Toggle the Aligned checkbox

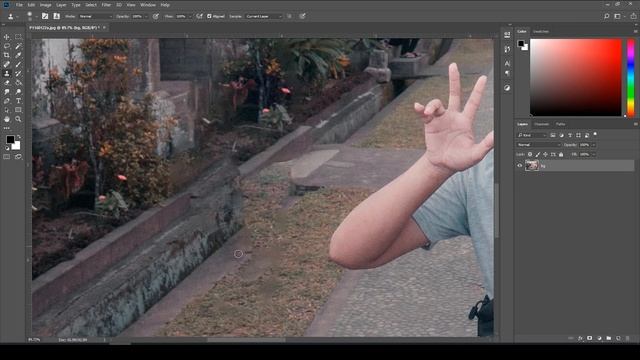point(209,16)
